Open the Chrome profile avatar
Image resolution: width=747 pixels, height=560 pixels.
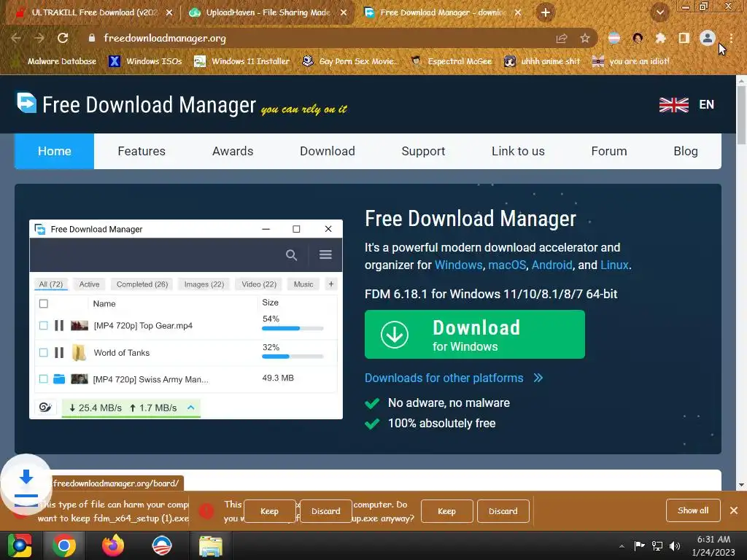click(708, 38)
